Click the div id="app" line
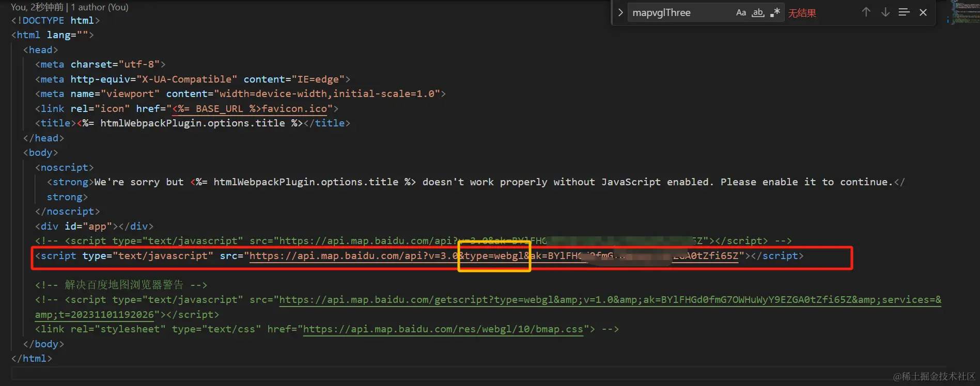 click(x=94, y=227)
